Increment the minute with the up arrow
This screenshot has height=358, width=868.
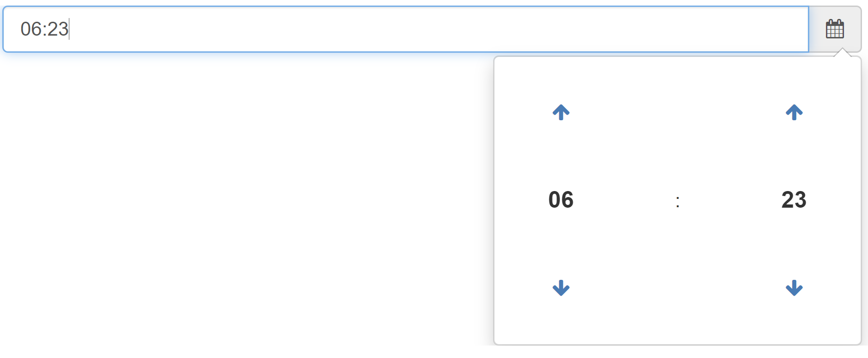tap(794, 112)
